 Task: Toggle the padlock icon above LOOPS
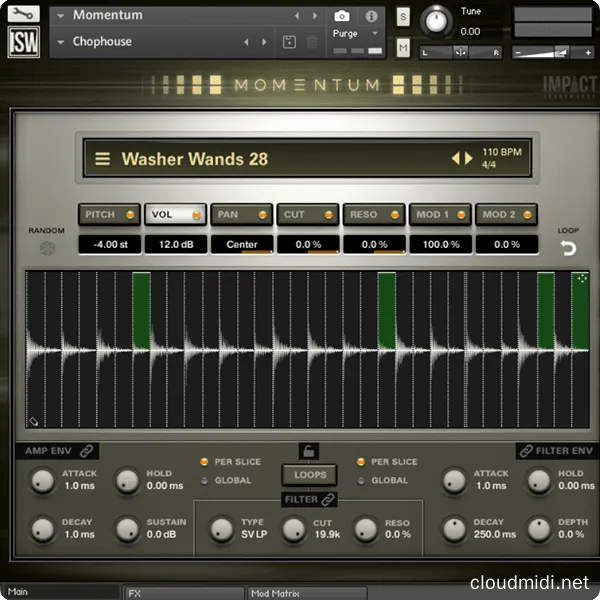pyautogui.click(x=308, y=452)
